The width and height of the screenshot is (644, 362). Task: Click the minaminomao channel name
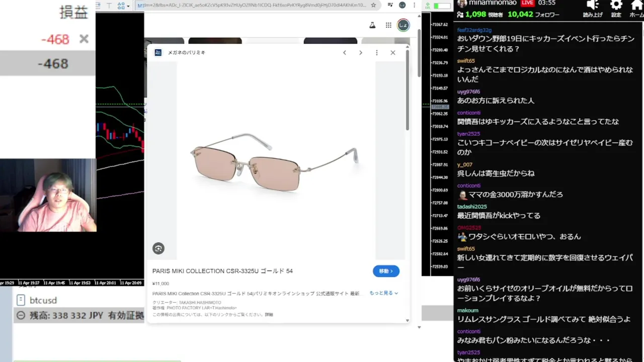coord(493,3)
